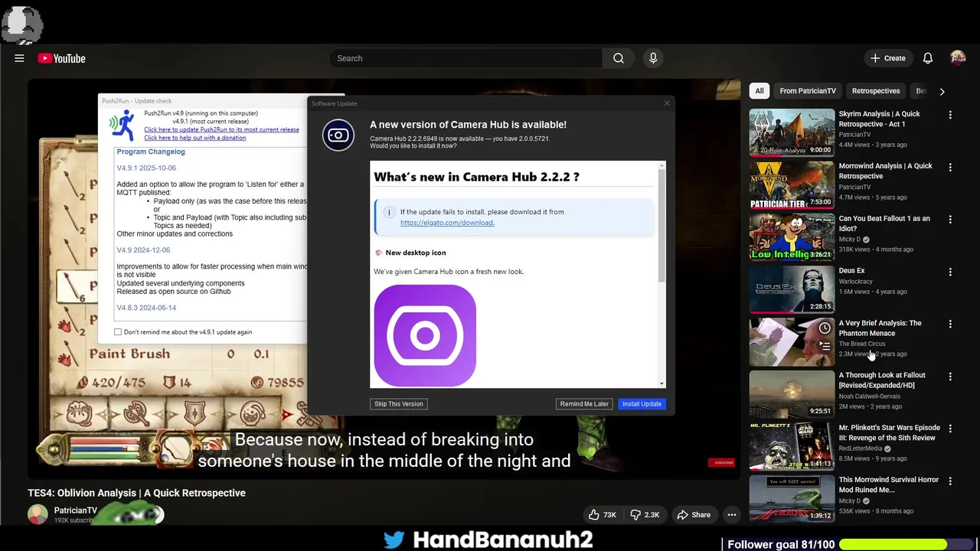Open Skyrim Analysis video thumbnail
This screenshot has height=551, width=980.
(x=792, y=132)
